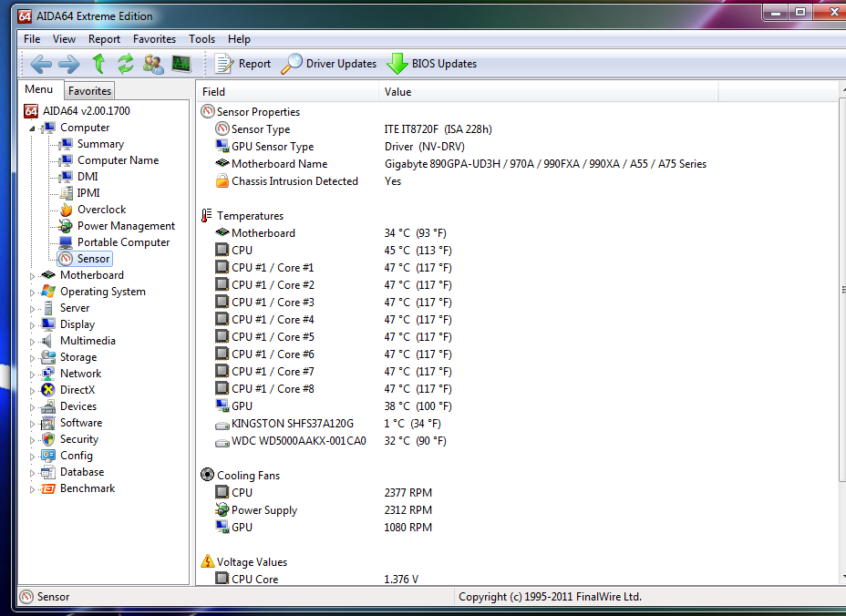Expand the Motherboard tree node
The height and width of the screenshot is (616, 846).
click(x=32, y=275)
